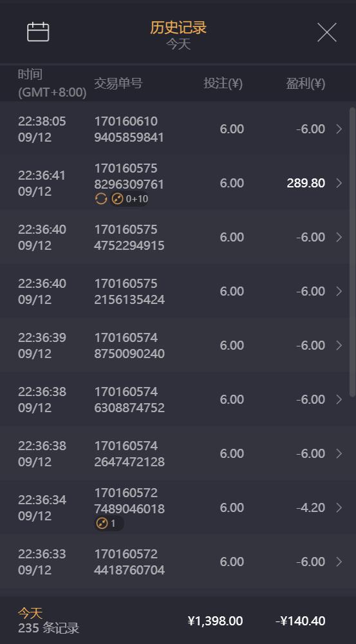The height and width of the screenshot is (644, 356).
Task: Click the 今天 summary label at bottom
Action: 30,613
